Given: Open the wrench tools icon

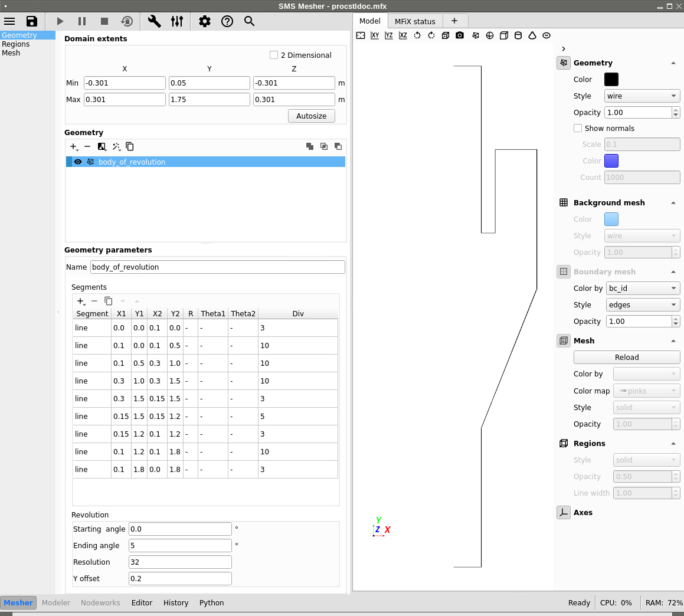Looking at the screenshot, I should (x=154, y=21).
